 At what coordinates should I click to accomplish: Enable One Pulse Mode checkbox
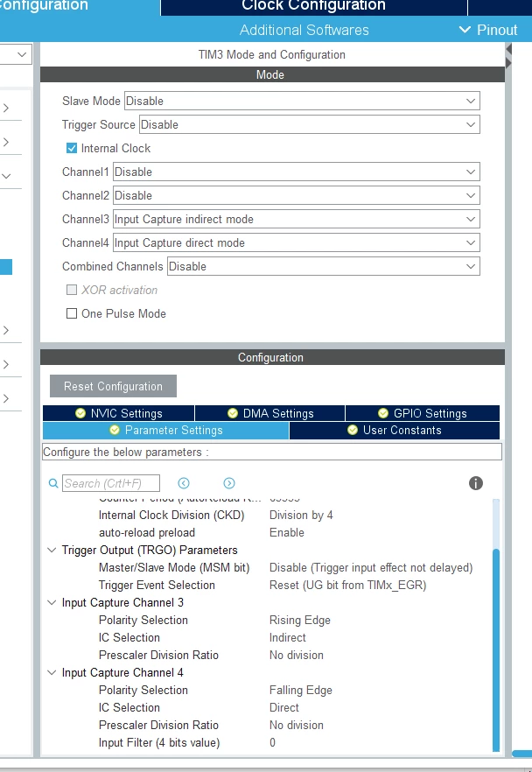pyautogui.click(x=72, y=313)
